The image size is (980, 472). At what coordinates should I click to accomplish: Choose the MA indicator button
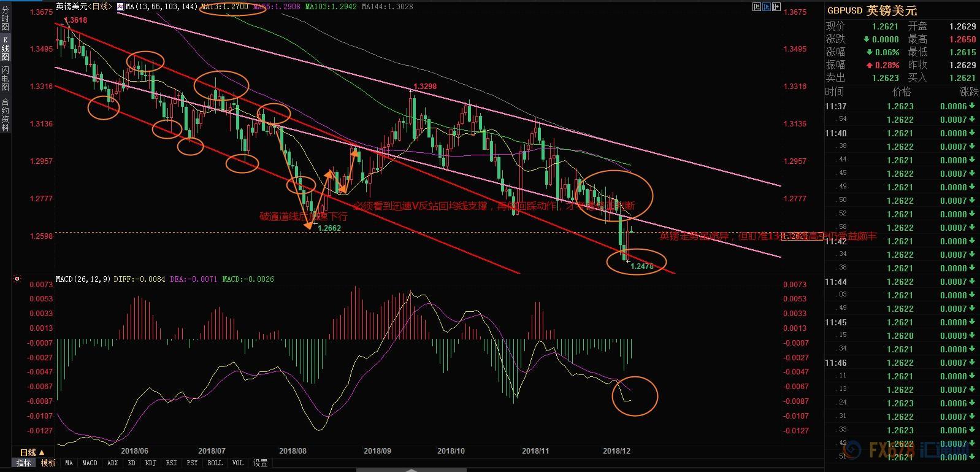point(69,463)
